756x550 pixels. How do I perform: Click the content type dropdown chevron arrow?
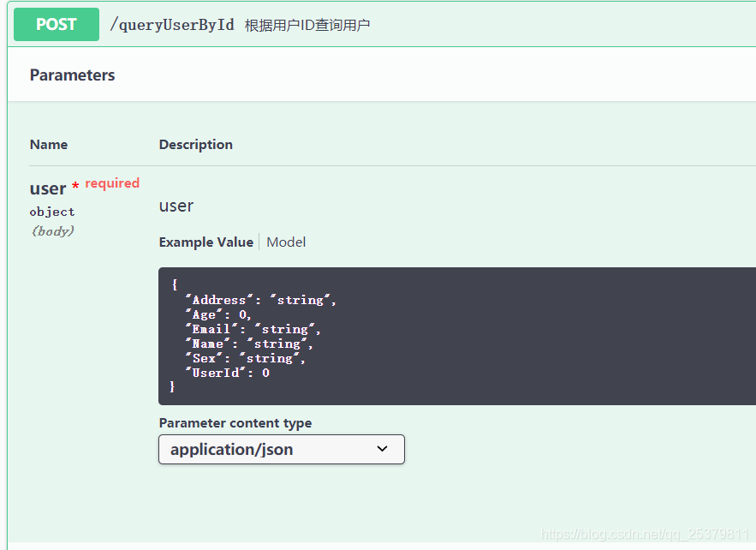click(x=383, y=449)
